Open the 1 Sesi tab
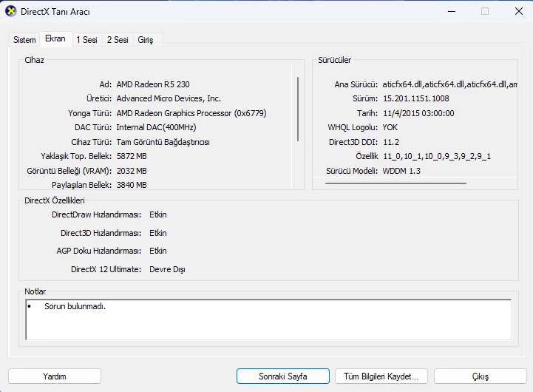Viewport: 533px width, 392px height. [x=86, y=40]
